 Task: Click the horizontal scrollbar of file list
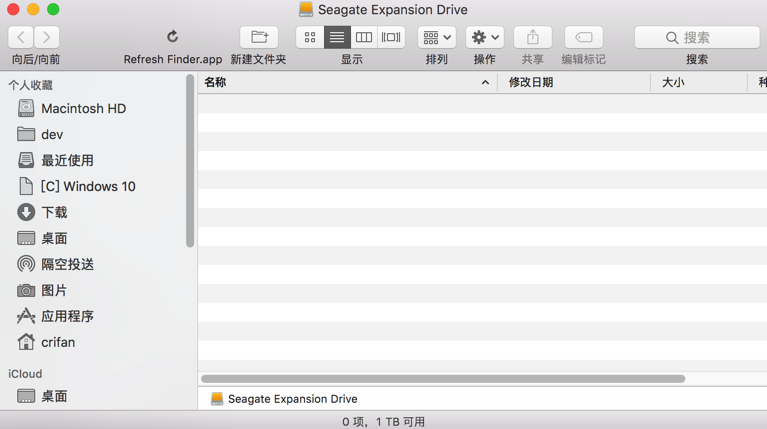443,379
